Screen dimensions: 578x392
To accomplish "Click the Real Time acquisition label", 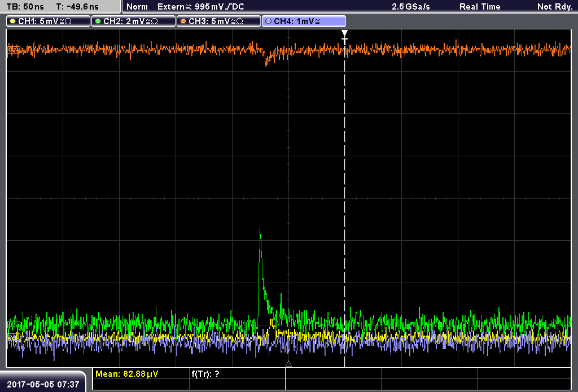I will pyautogui.click(x=480, y=7).
